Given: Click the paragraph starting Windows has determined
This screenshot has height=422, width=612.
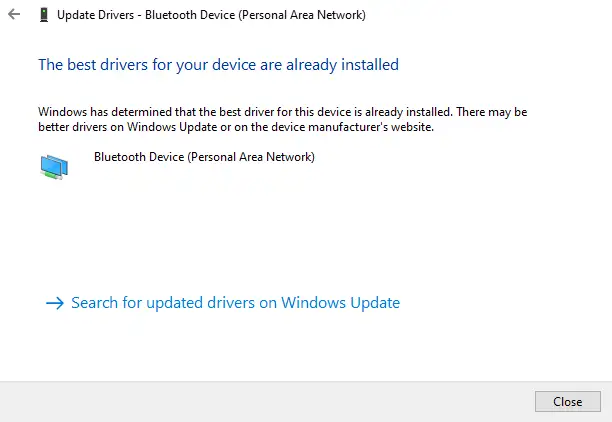Looking at the screenshot, I should tap(283, 119).
